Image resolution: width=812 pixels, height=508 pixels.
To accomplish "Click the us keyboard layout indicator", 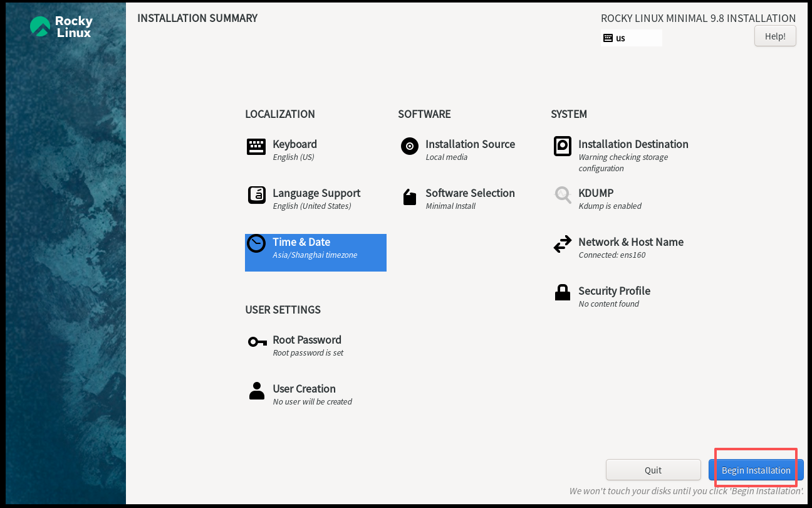I will 632,38.
